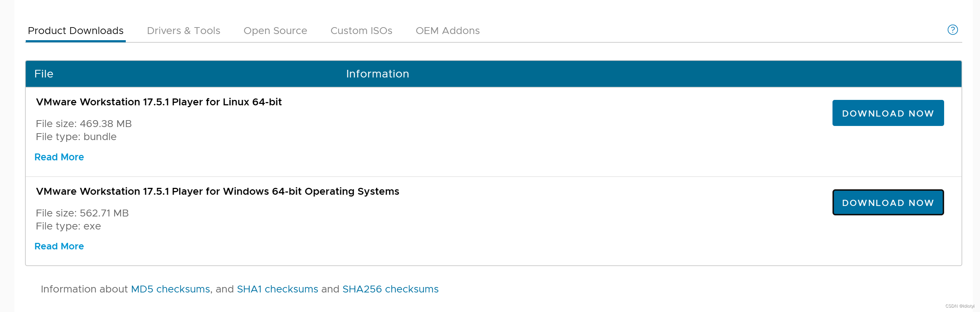This screenshot has height=312, width=980.
Task: Open the MD5 checksums link
Action: (x=170, y=289)
